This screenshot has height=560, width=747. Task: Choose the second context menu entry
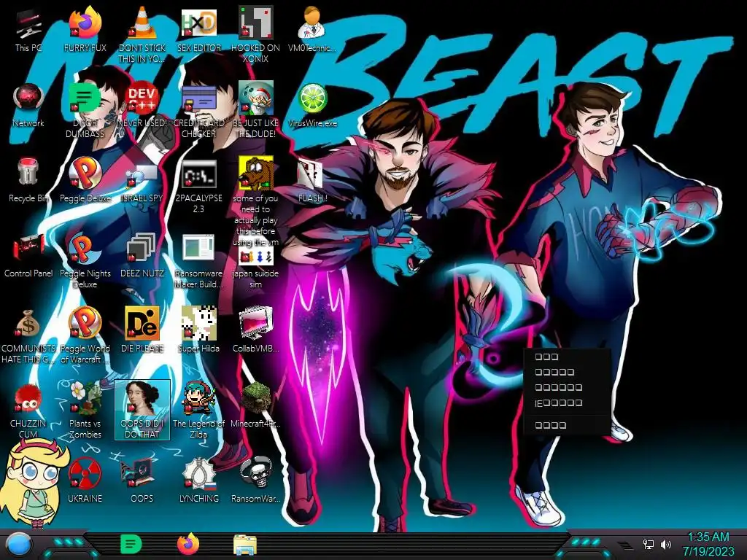coord(566,372)
